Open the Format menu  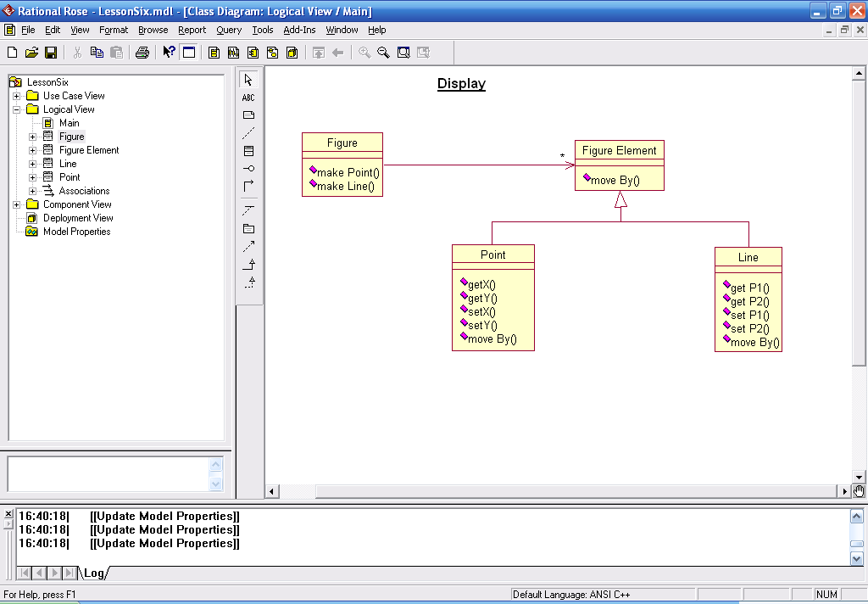[114, 30]
